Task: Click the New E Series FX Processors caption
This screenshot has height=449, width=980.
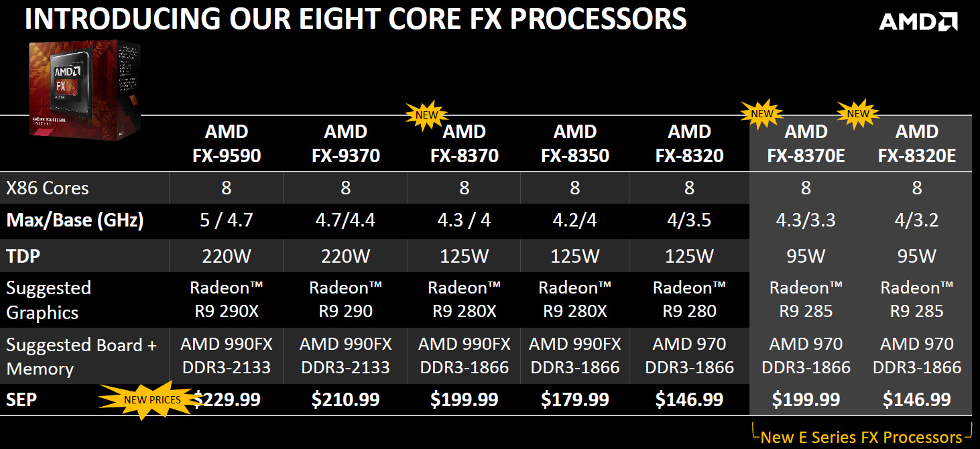Action: click(x=861, y=438)
